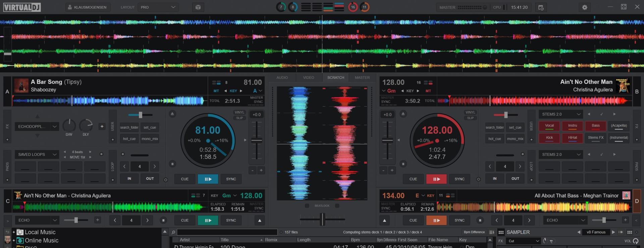Expand Local Music tree node
Screen dimensions: 644x248
(x=14, y=232)
